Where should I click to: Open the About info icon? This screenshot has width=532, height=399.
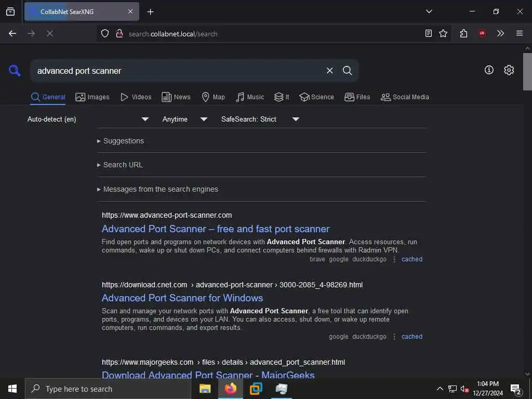(489, 70)
